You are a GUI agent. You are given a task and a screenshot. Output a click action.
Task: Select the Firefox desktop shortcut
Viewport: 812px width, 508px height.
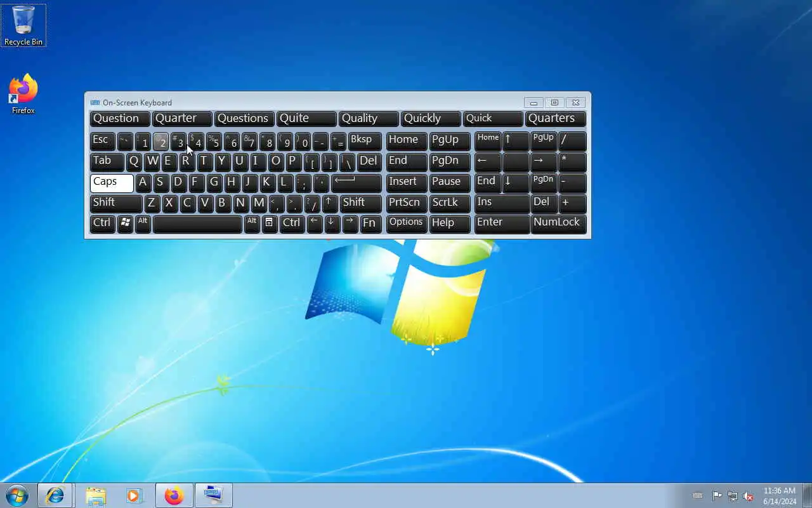[23, 94]
